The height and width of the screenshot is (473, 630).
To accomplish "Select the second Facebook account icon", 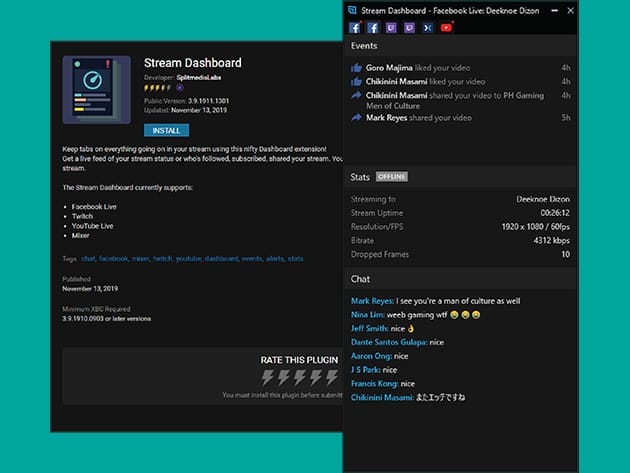I will (373, 28).
